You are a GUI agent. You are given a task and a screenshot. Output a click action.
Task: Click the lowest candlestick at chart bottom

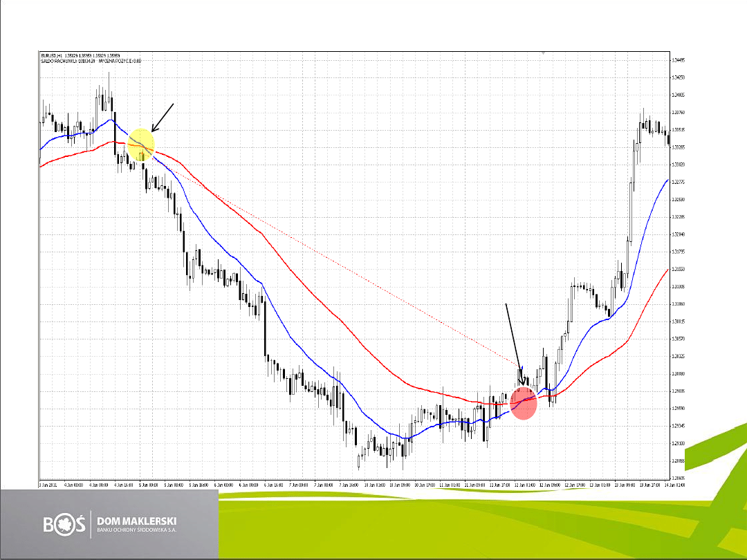click(x=359, y=460)
